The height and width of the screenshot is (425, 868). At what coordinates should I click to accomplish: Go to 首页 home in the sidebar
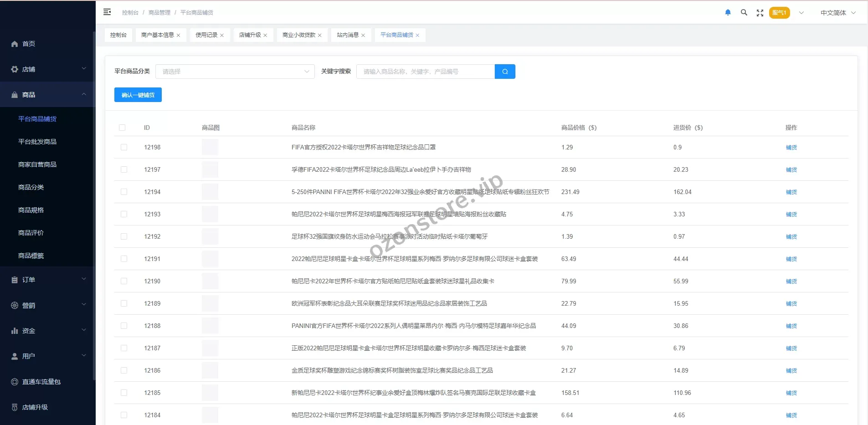click(29, 44)
